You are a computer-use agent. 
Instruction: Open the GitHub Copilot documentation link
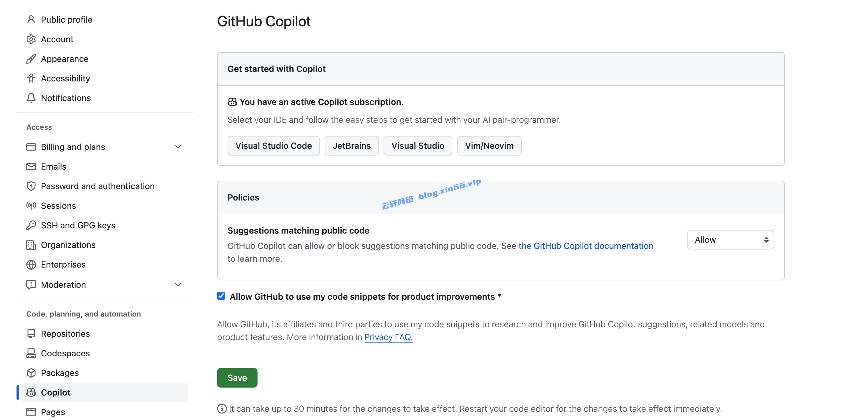click(586, 246)
